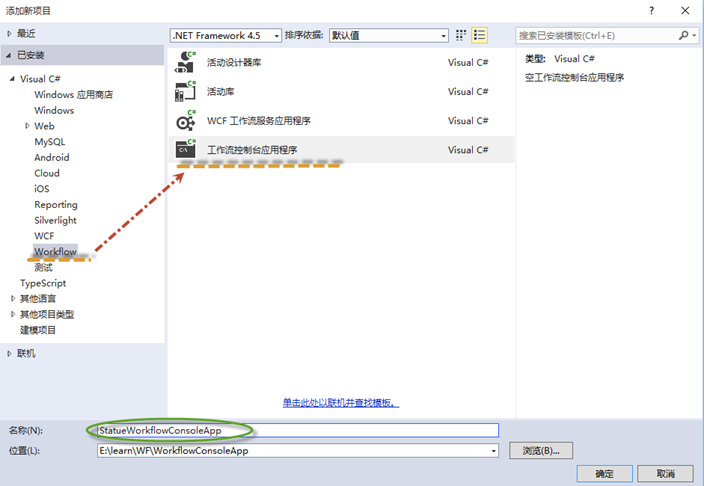The width and height of the screenshot is (704, 486).
Task: Click the 工作流控制台应用程序 template icon
Action: click(185, 150)
